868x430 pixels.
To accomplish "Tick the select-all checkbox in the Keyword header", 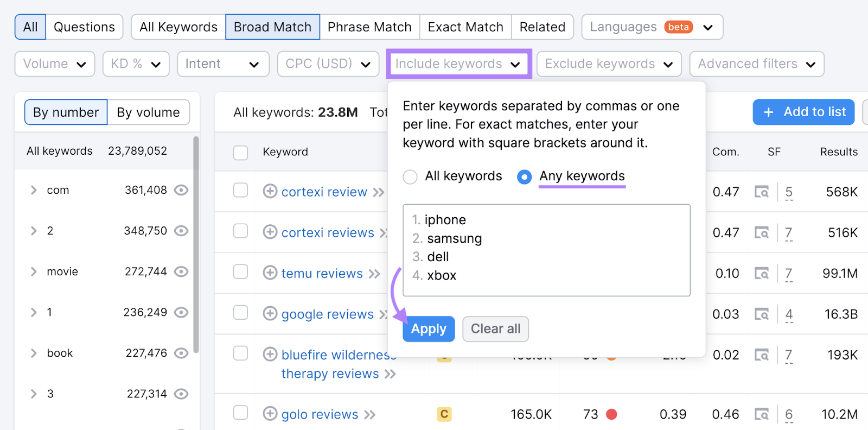I will coord(240,153).
